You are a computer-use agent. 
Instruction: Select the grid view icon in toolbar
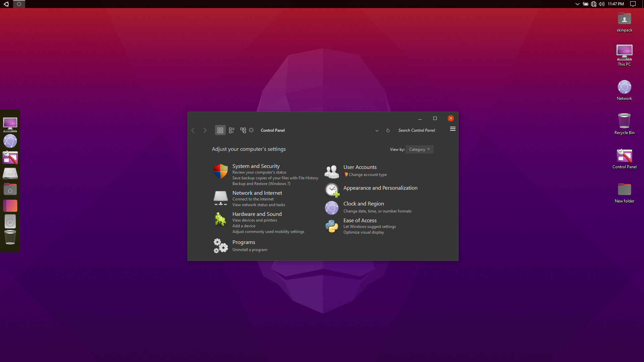tap(220, 130)
